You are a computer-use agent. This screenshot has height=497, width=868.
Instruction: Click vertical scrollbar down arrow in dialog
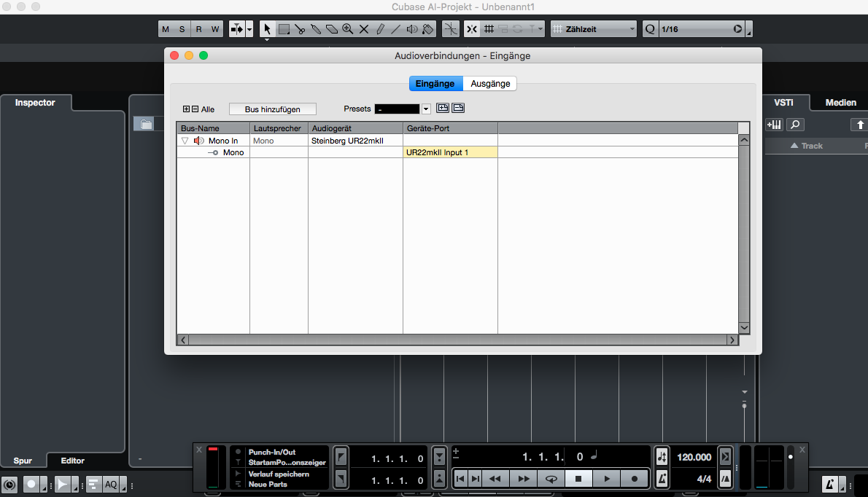click(x=744, y=327)
